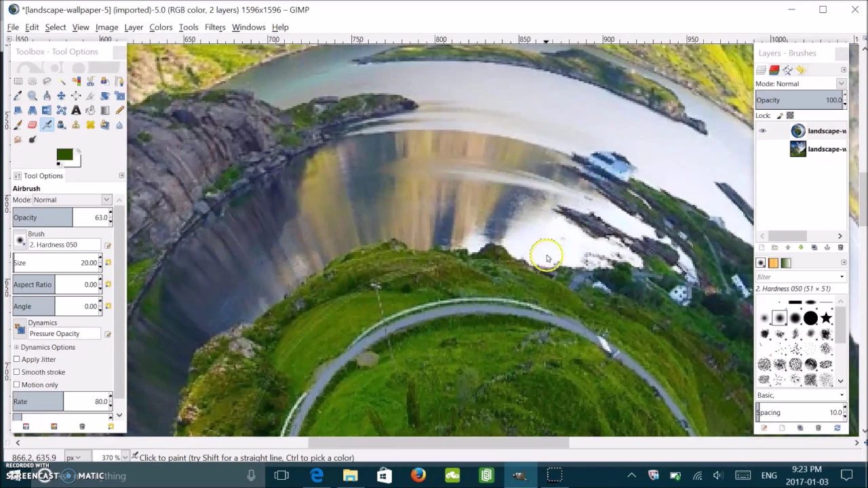Click the refresh brushes icon
This screenshot has width=868, height=488.
pyautogui.click(x=837, y=428)
